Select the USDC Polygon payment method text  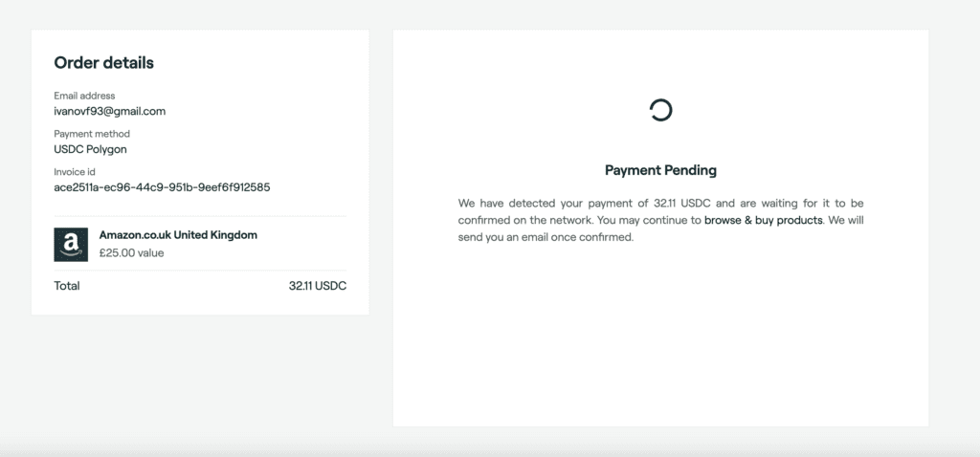[90, 150]
